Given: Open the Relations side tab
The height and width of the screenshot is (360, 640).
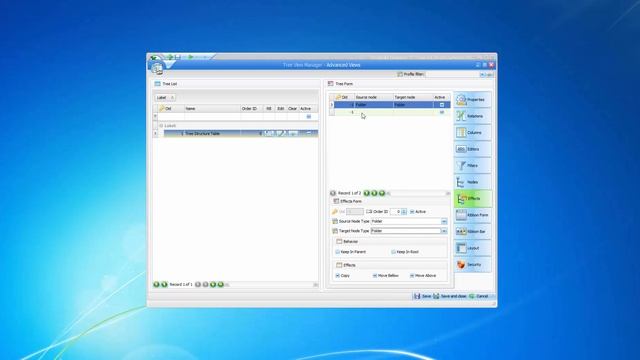Looking at the screenshot, I should pos(473,116).
